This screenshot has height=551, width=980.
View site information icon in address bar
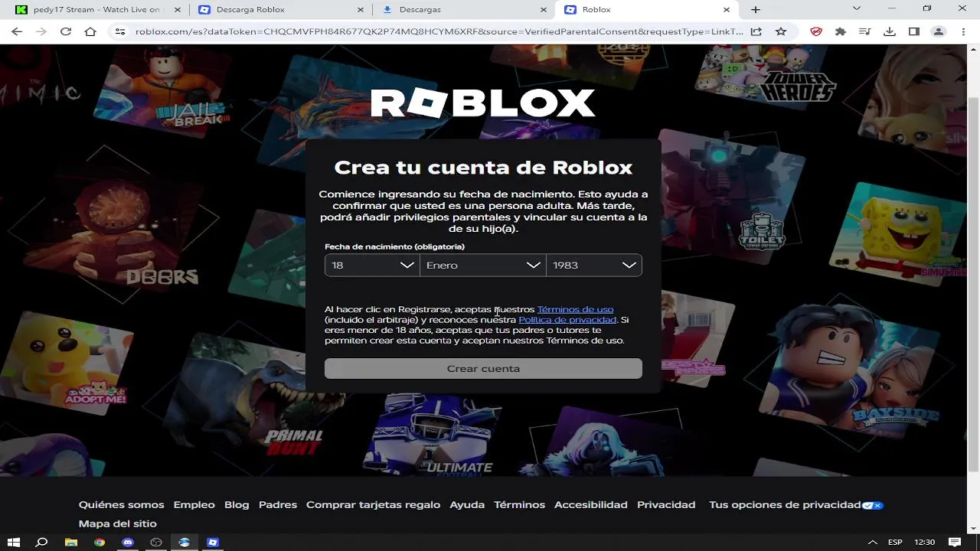coord(119,31)
